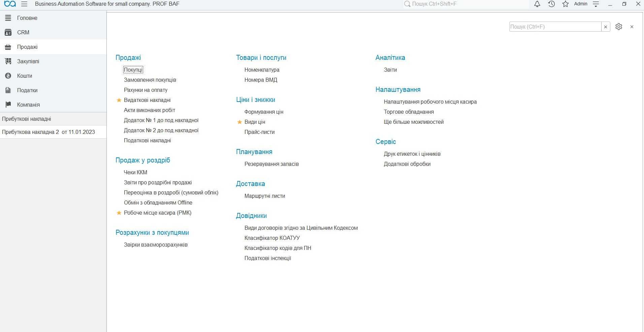Screen dimensions: 644x332
Task: Click the CRM sidebar icon
Action: tap(8, 32)
